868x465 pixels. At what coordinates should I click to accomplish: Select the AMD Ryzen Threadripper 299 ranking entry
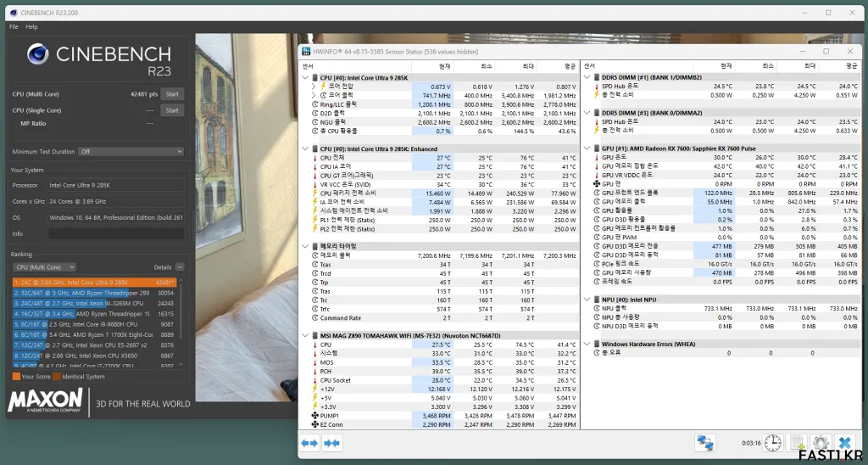(94, 293)
